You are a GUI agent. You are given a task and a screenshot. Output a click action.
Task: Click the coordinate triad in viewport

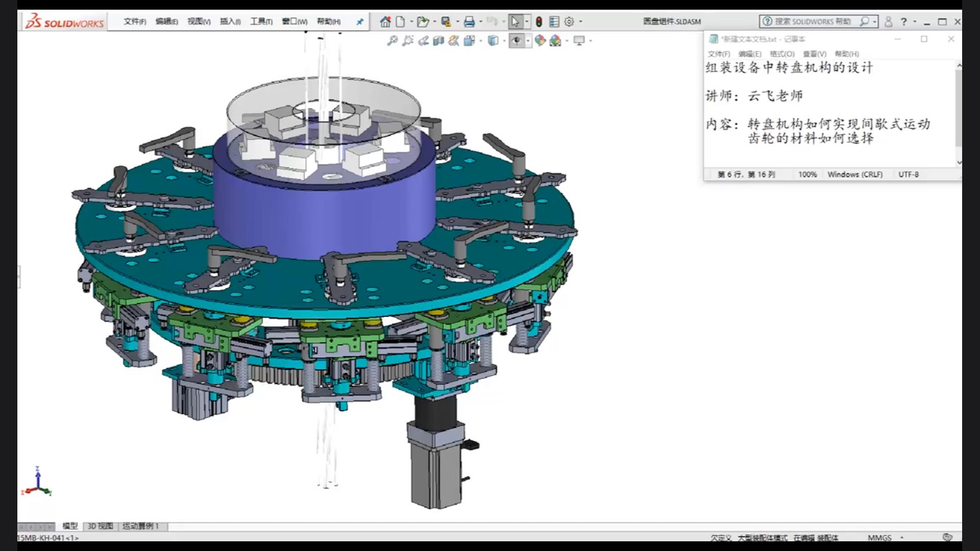(x=37, y=481)
